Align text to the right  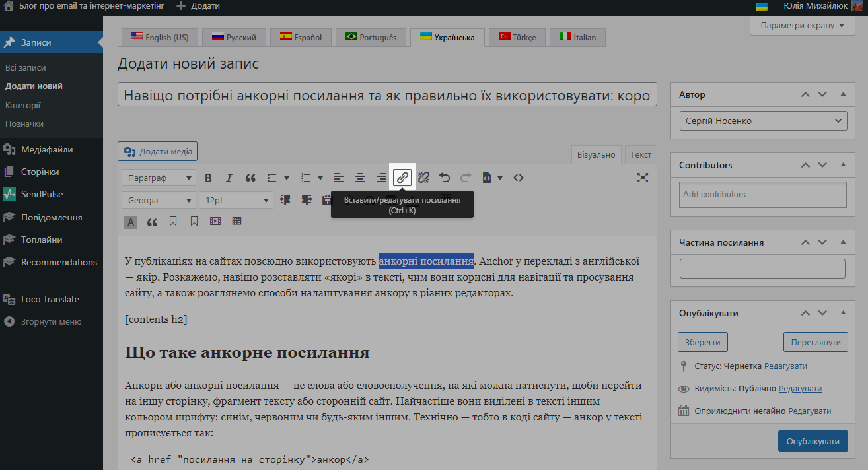click(381, 178)
